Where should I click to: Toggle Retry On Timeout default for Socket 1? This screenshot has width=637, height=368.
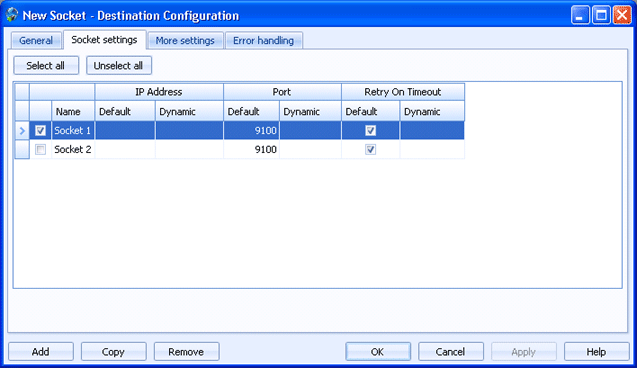click(370, 130)
